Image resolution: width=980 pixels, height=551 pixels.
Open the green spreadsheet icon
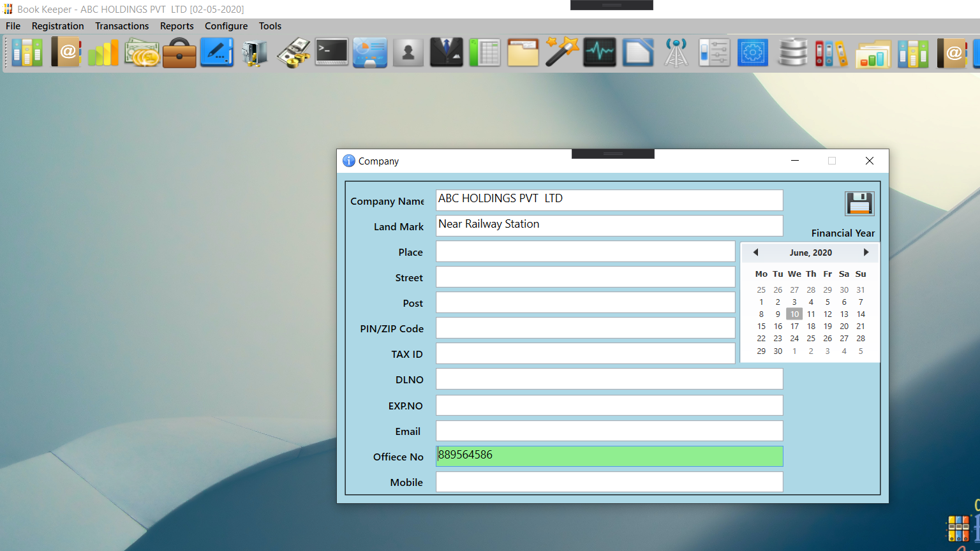tap(485, 53)
